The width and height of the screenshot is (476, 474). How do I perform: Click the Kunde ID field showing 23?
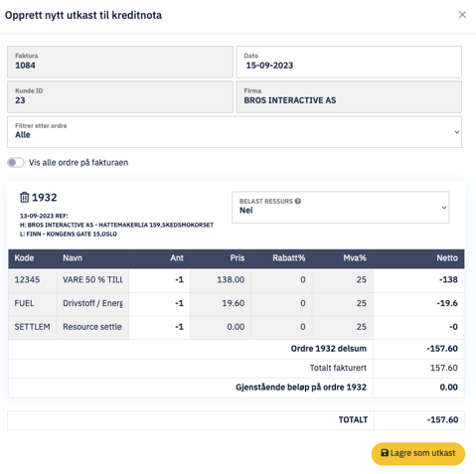[120, 97]
